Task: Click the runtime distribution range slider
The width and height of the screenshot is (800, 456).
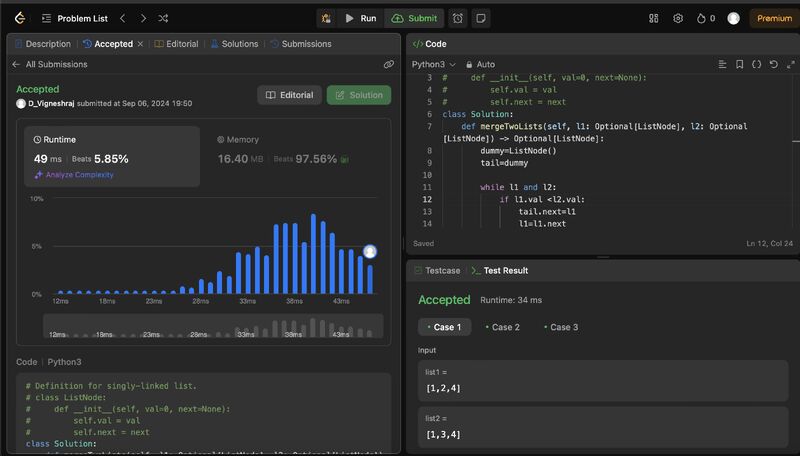Action: (x=212, y=327)
